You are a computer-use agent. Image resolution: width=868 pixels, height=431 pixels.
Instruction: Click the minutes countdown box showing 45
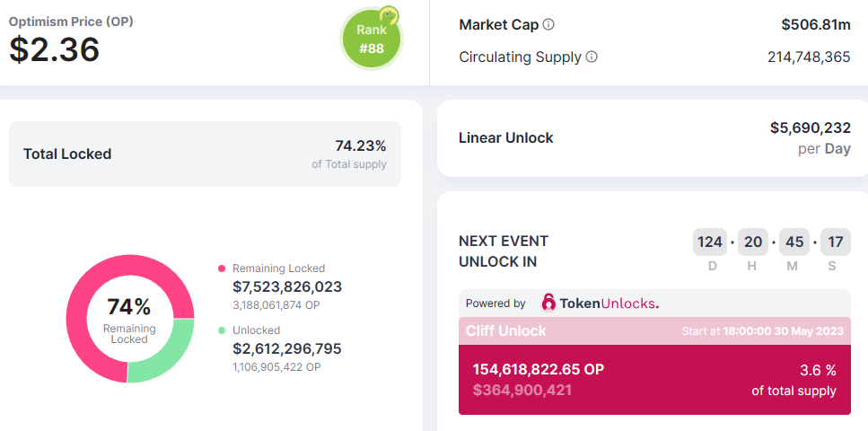pos(794,242)
